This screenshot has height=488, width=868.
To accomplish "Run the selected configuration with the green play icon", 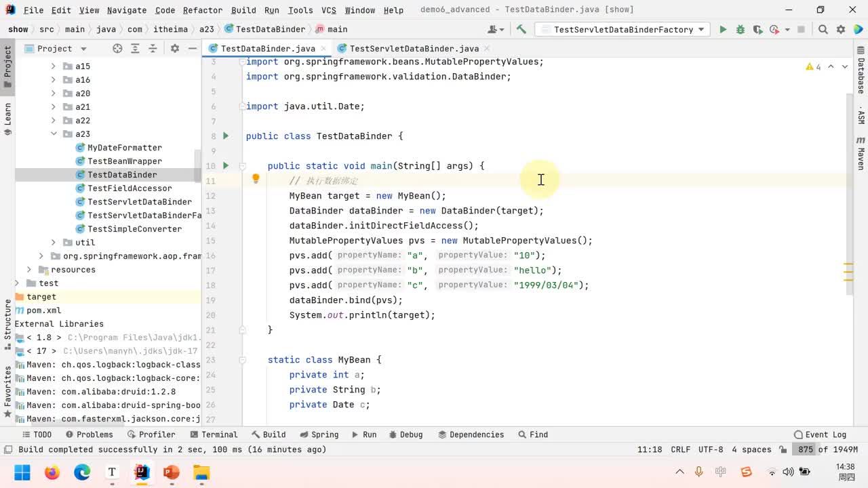I will pos(723,29).
